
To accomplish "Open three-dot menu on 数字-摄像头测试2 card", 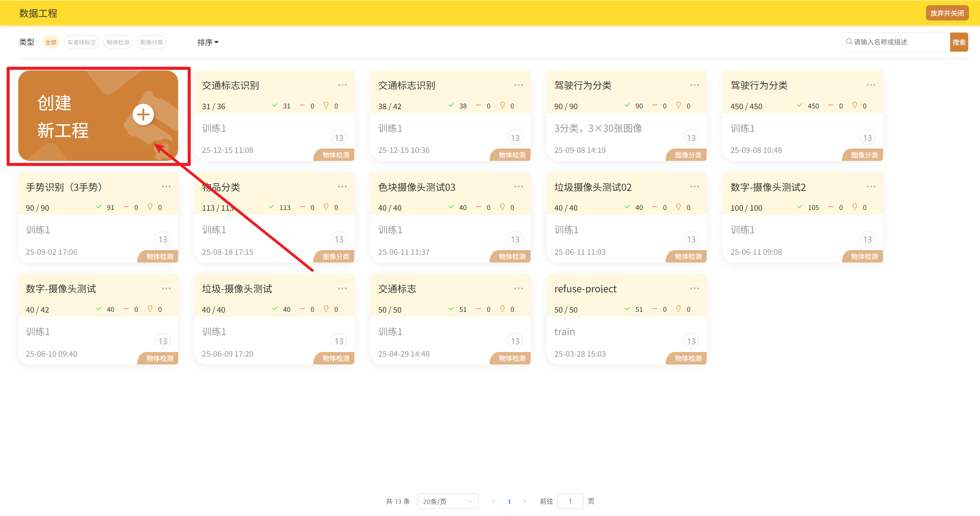I will tap(871, 187).
